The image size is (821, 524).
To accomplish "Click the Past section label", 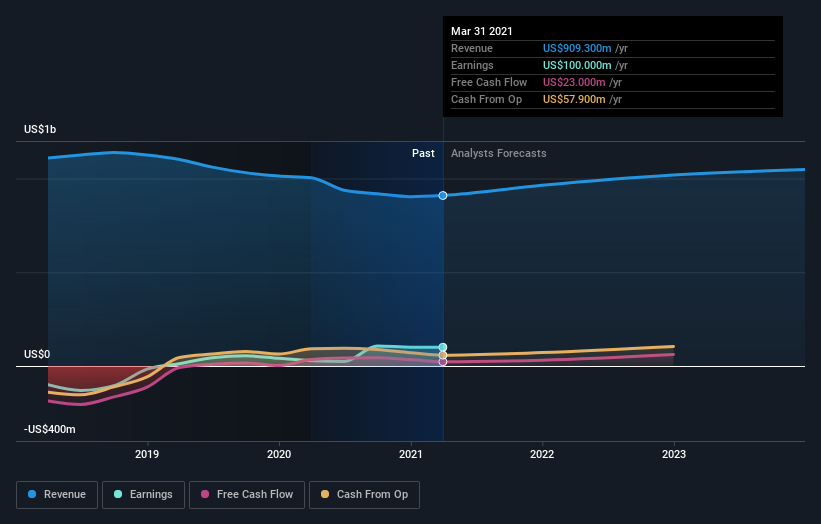I will coord(423,153).
